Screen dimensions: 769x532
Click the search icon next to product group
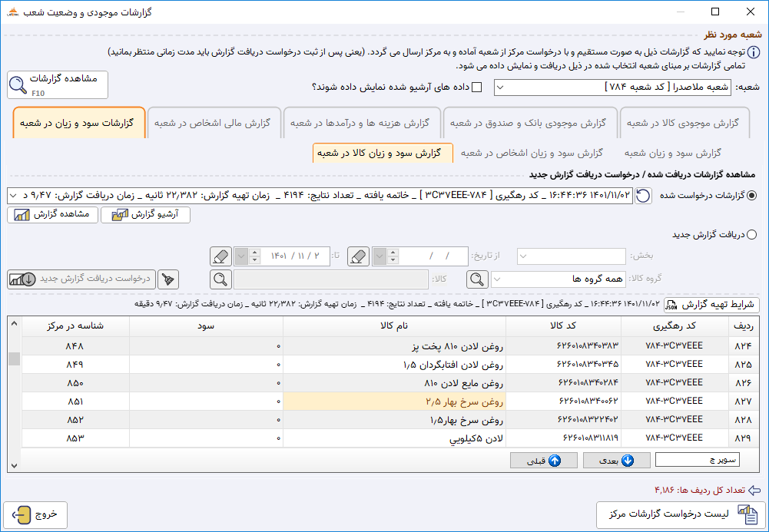477,279
